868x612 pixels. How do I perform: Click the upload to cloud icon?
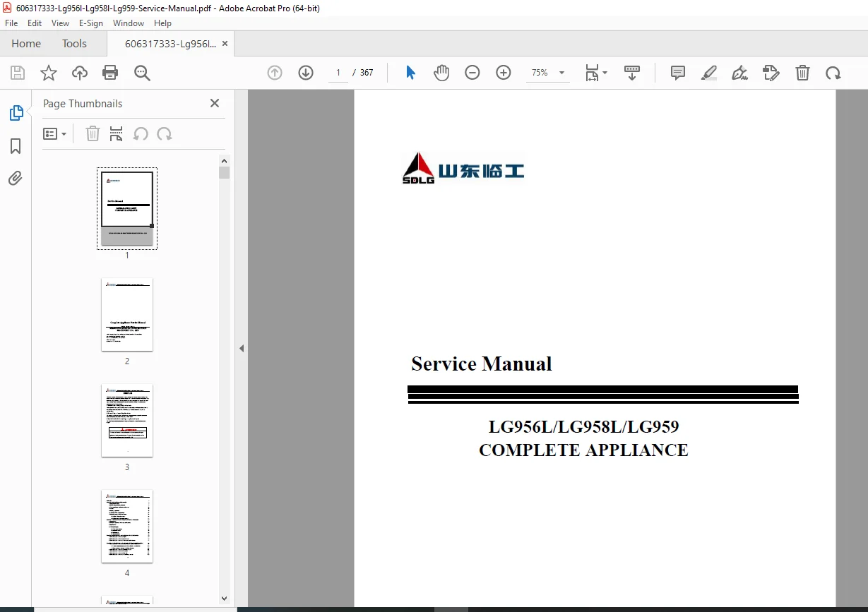[x=80, y=73]
